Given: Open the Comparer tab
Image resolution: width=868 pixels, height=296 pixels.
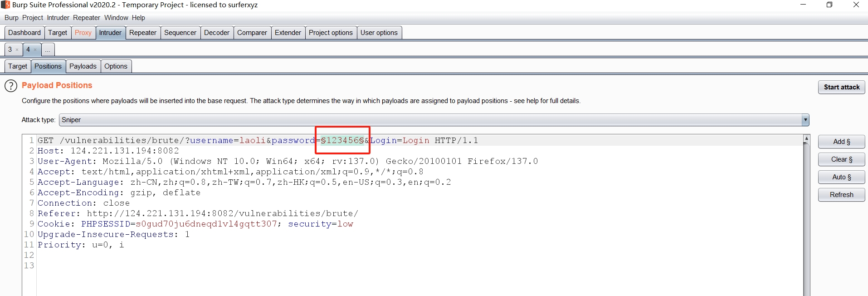Looking at the screenshot, I should 252,33.
